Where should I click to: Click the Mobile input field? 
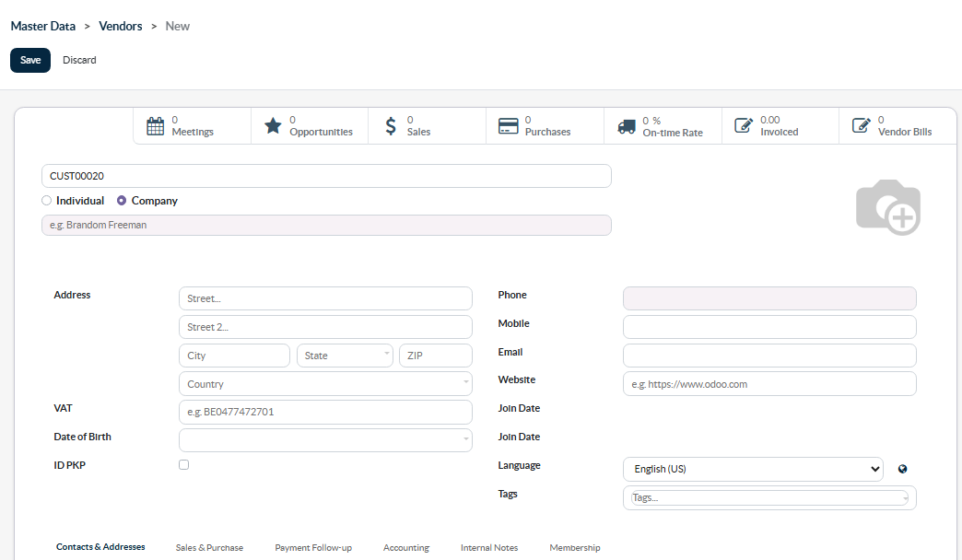coord(769,327)
